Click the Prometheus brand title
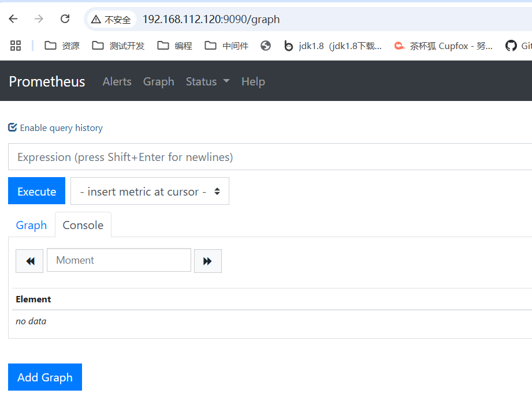 tap(47, 81)
